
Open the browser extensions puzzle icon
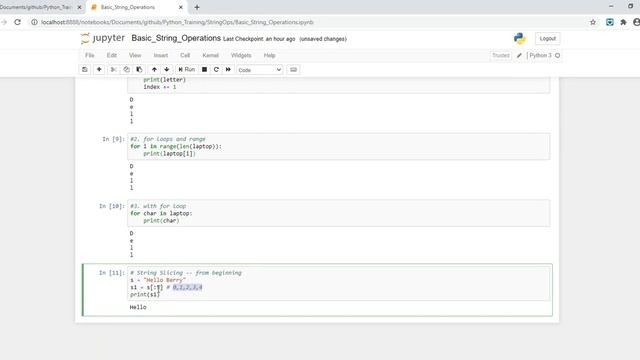point(623,22)
